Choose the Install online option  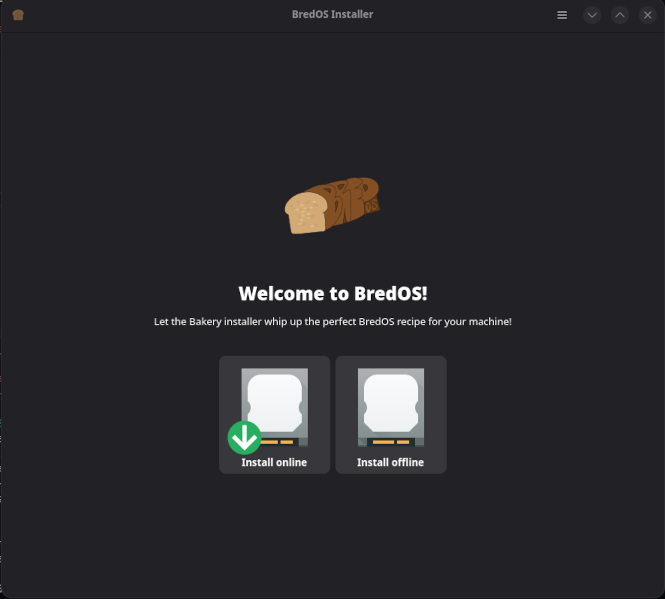pyautogui.click(x=274, y=414)
